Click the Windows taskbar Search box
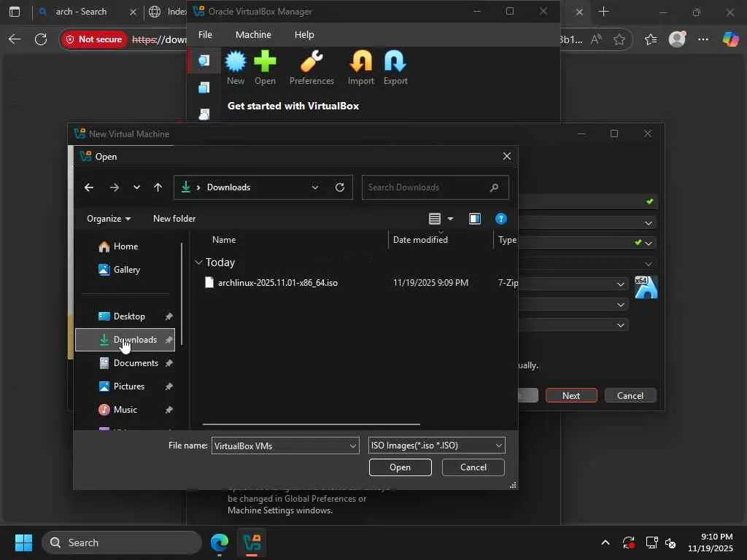The image size is (747, 560). [x=122, y=542]
